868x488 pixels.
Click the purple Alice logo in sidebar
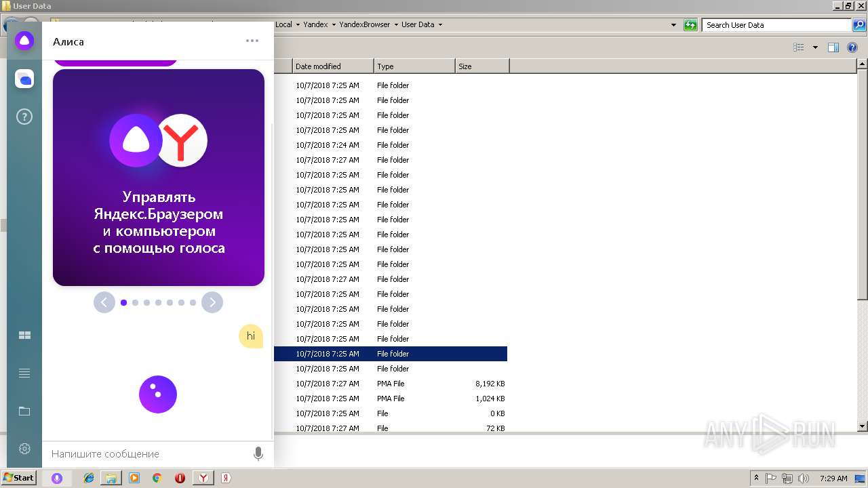click(x=24, y=41)
